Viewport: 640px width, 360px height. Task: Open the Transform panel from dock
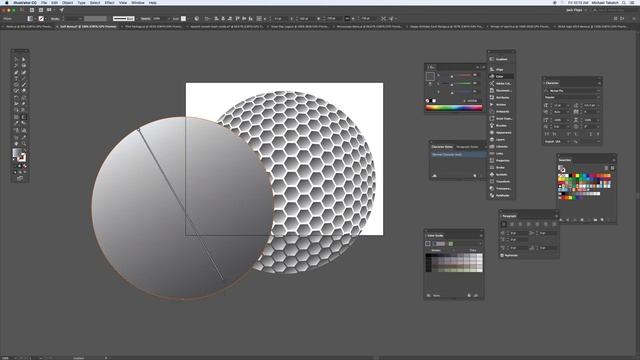501,181
